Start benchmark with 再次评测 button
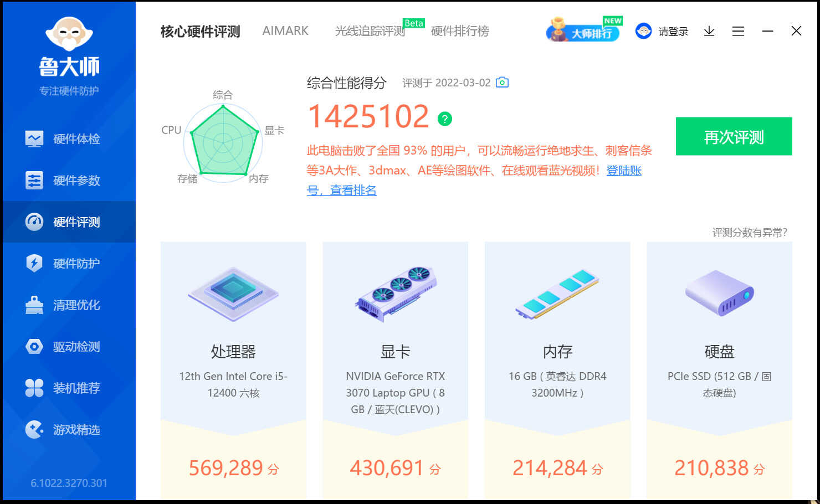 point(734,136)
